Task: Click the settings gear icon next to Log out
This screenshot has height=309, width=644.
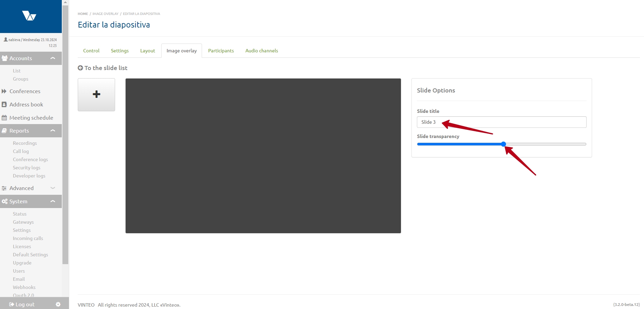Action: (x=58, y=304)
